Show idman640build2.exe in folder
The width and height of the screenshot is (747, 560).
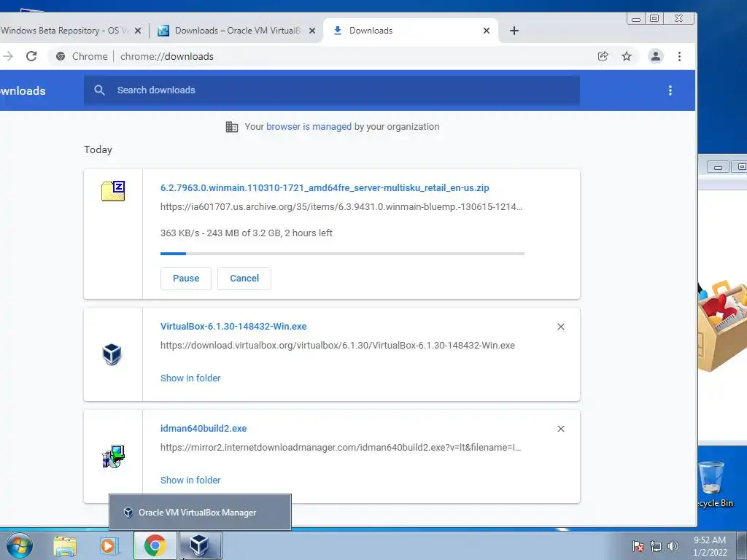tap(190, 480)
